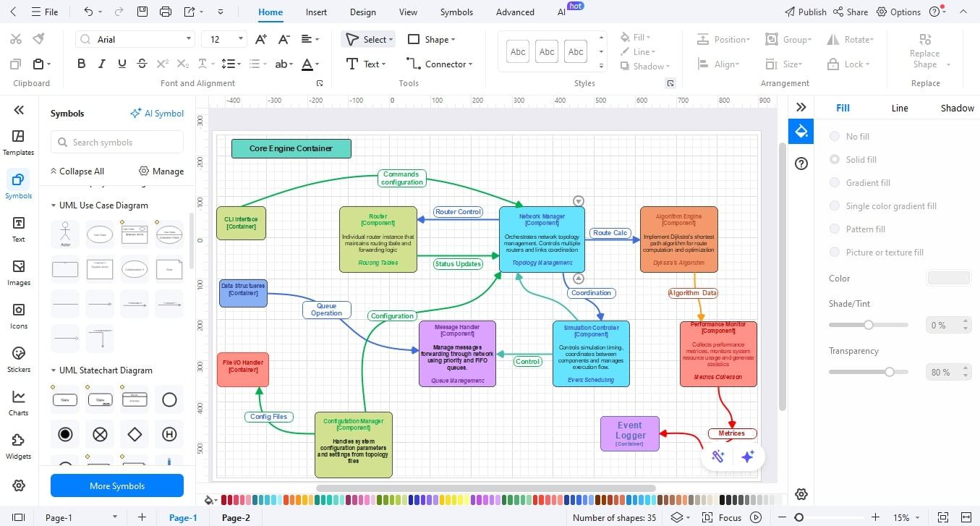Viewport: 980px width, 526px height.
Task: Apply italic formatting
Action: (x=101, y=64)
